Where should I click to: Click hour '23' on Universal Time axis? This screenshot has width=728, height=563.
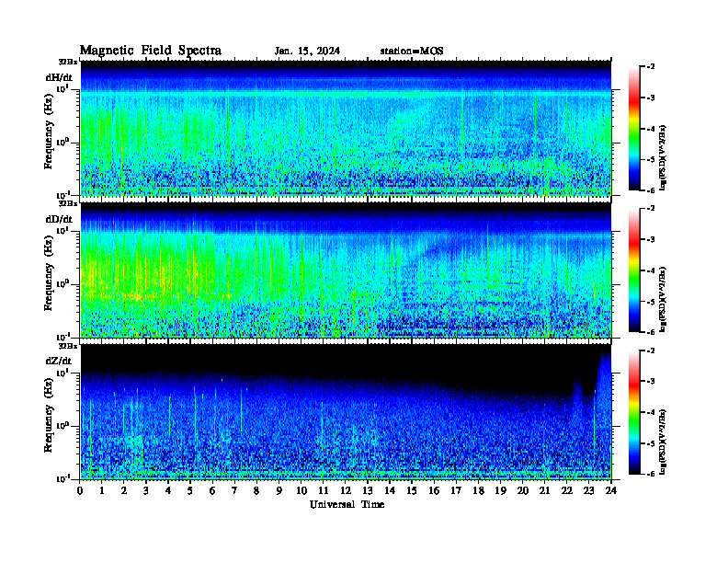point(588,490)
